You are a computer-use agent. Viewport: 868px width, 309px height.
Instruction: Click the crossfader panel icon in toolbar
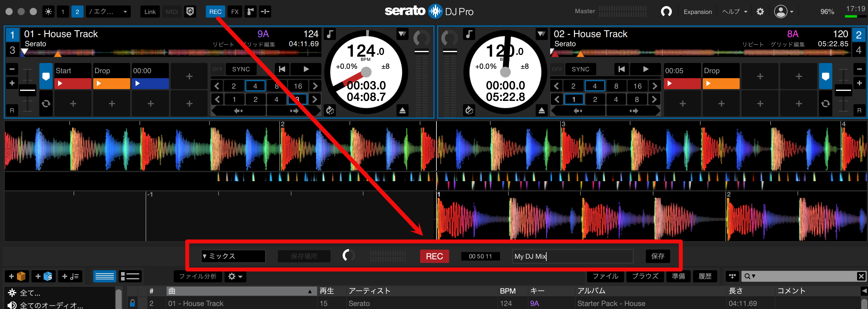(x=265, y=11)
